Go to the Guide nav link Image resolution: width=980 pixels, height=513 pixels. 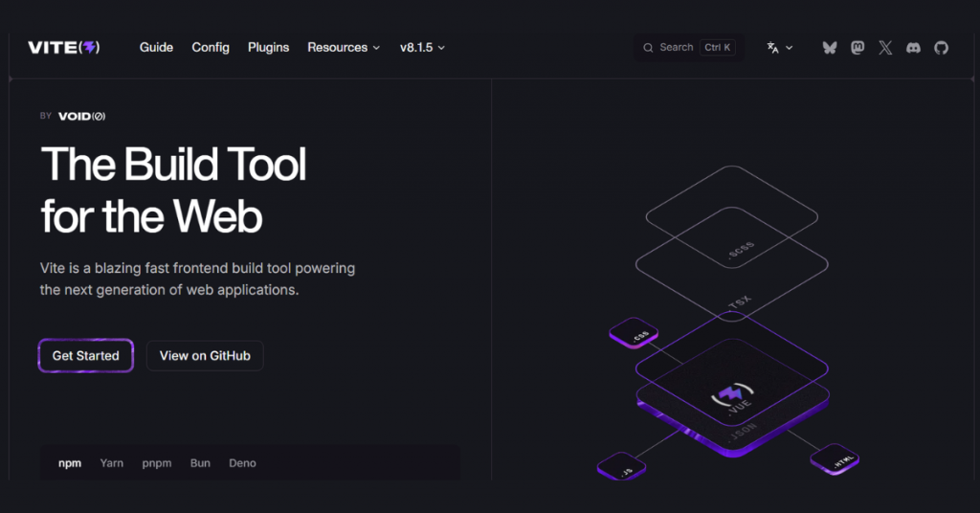coord(156,48)
